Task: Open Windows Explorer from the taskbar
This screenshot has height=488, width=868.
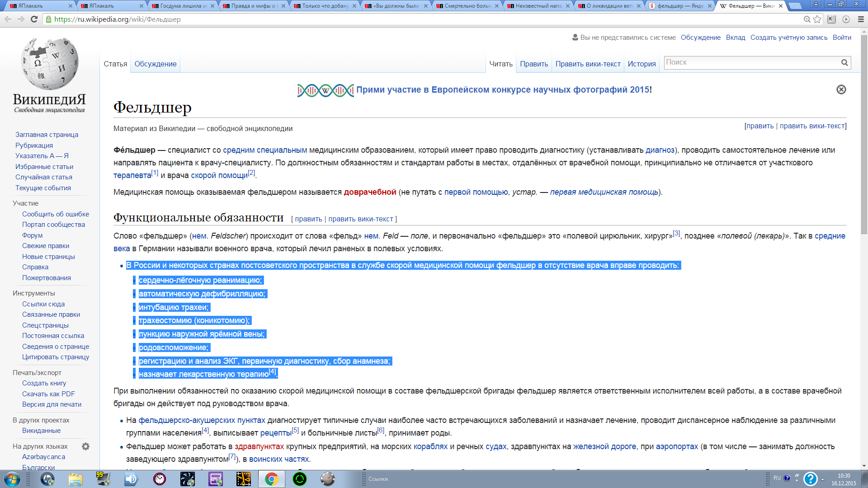Action: tap(75, 479)
